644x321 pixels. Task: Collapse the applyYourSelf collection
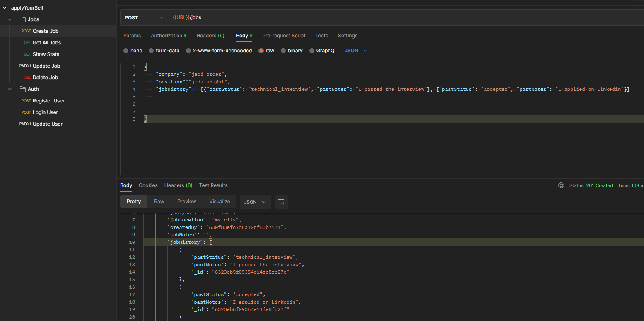[4, 8]
